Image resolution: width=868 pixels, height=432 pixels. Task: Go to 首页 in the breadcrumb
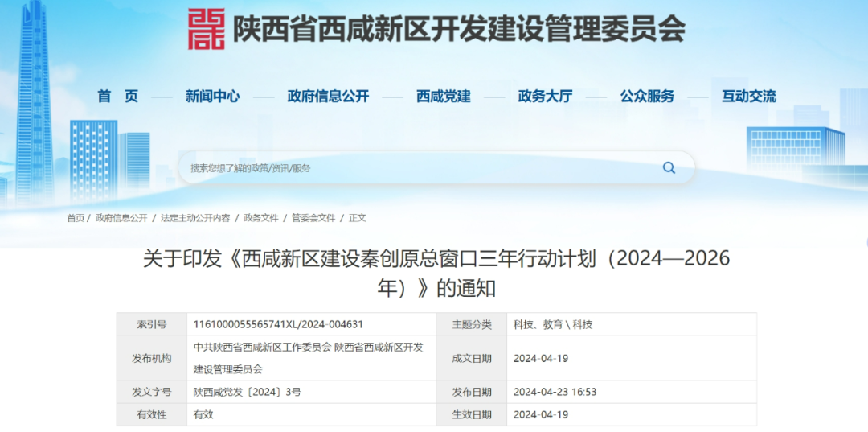76,218
